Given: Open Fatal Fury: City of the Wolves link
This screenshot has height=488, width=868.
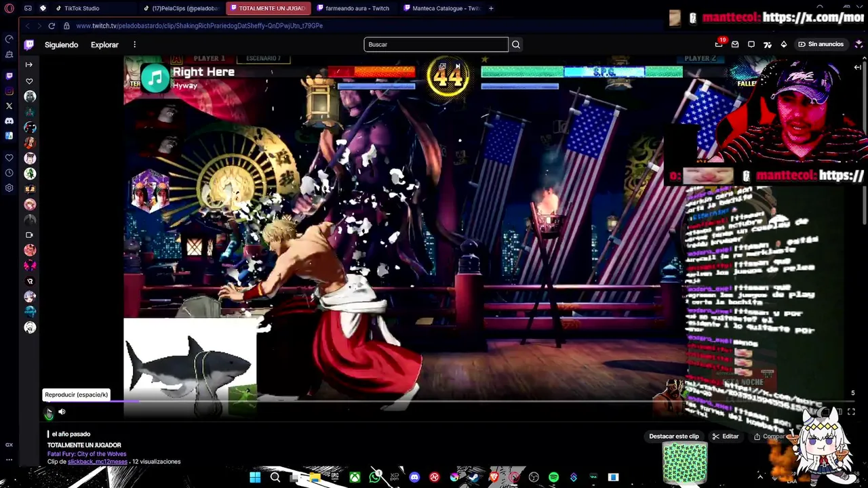Looking at the screenshot, I should point(87,454).
